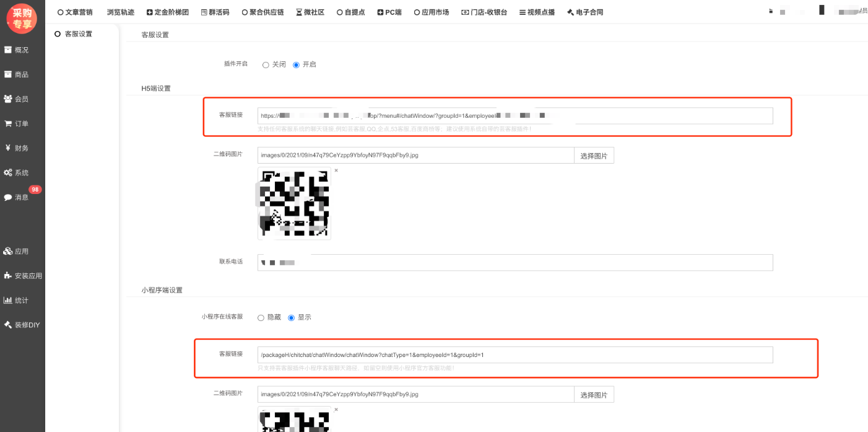Select the 关闭 plugin radio button
868x432 pixels.
pos(266,64)
